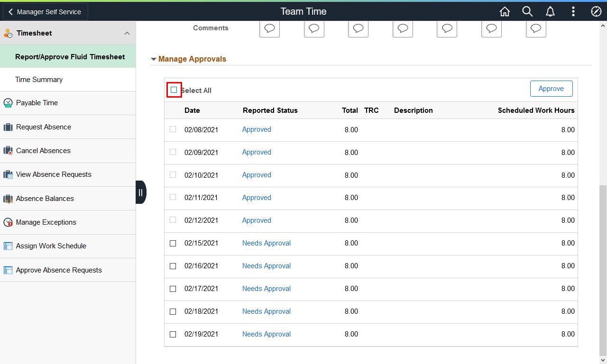Open the NavBar compass icon
This screenshot has width=607, height=364.
(596, 11)
